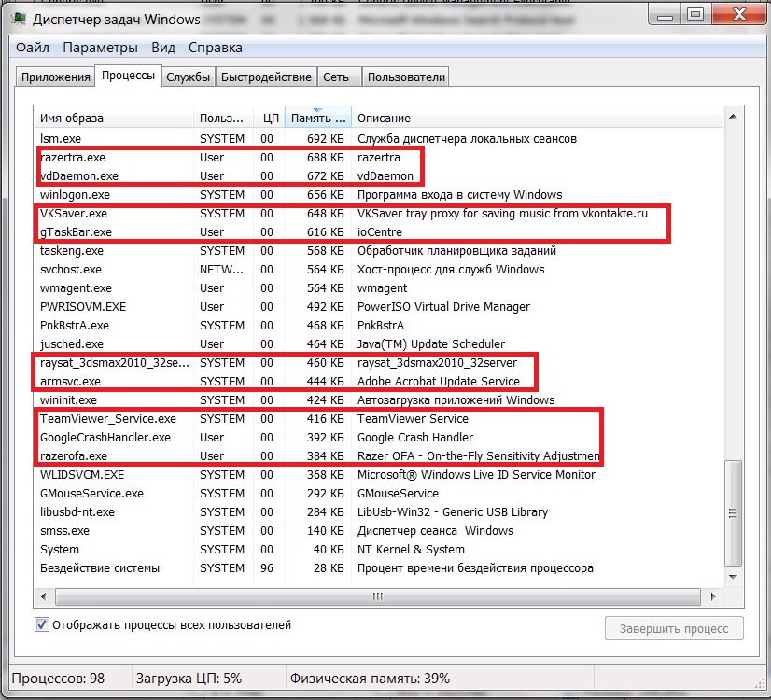Image resolution: width=771 pixels, height=700 pixels.
Task: Select the libusbd-nt.exe process
Action: tap(379, 512)
